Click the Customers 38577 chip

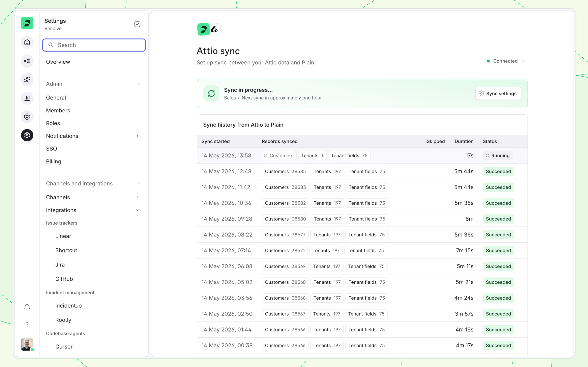(285, 235)
